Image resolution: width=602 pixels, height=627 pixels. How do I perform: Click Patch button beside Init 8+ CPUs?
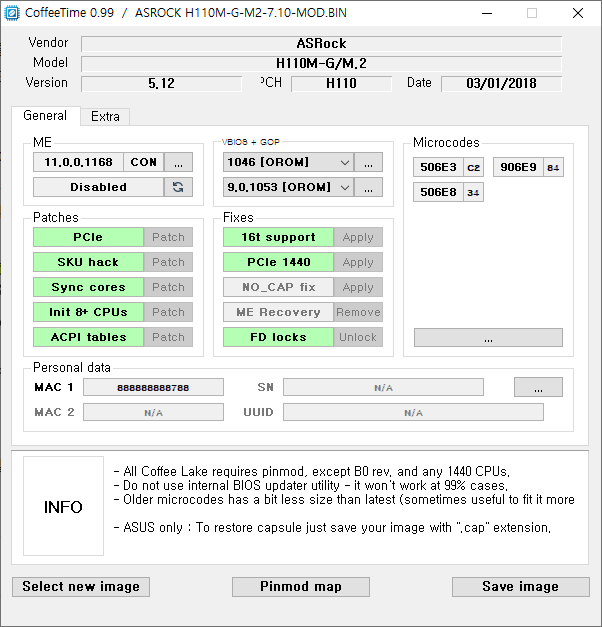tap(168, 312)
